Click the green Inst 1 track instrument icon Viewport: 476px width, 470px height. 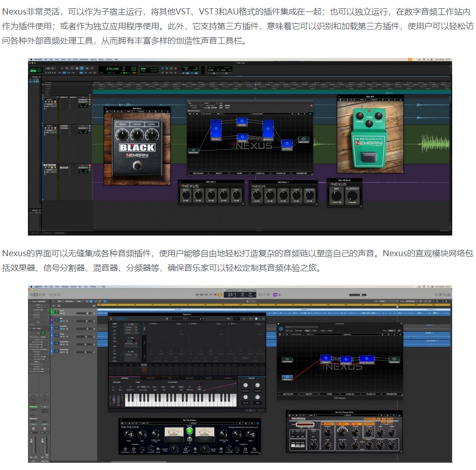[x=56, y=312]
